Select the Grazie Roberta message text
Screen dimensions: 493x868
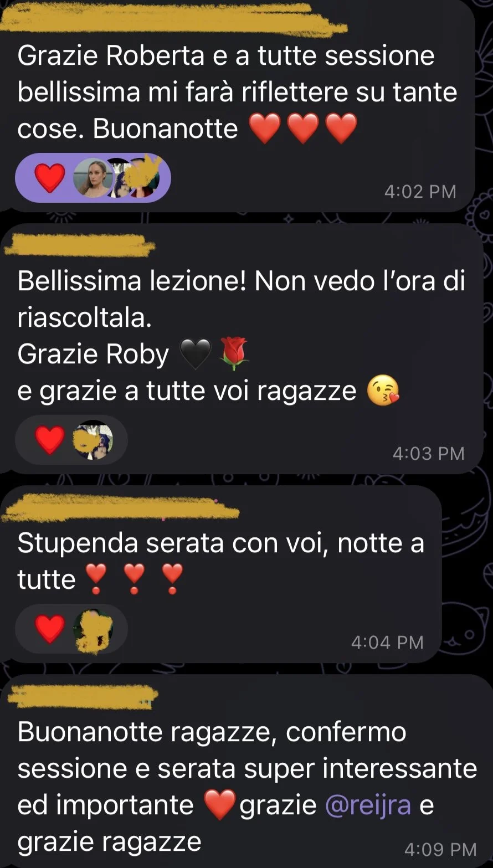tap(238, 93)
